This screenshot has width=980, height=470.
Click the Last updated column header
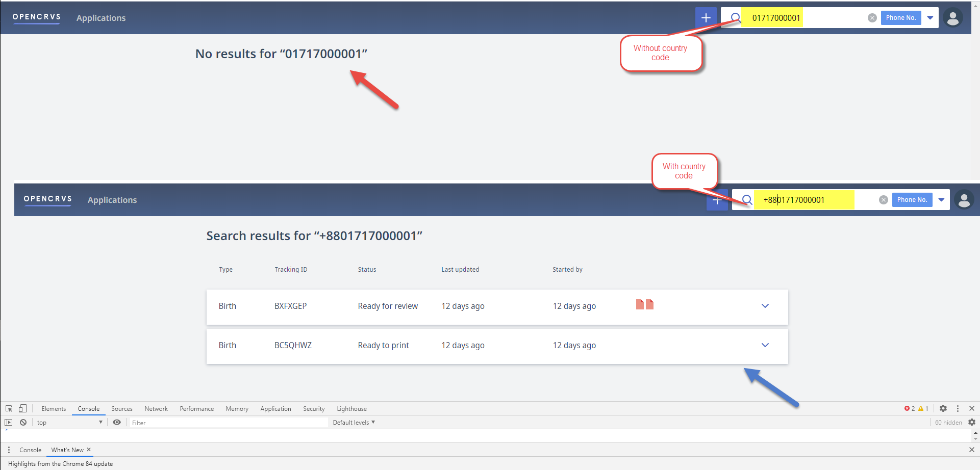pos(460,269)
